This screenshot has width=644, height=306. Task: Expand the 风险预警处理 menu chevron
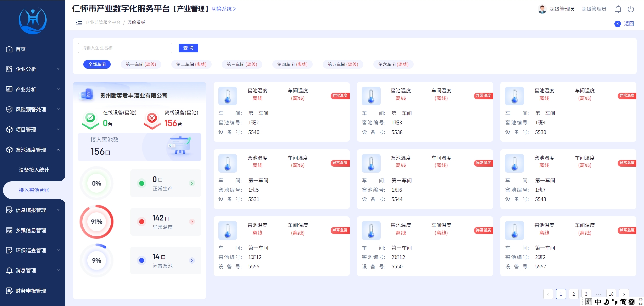pos(58,109)
